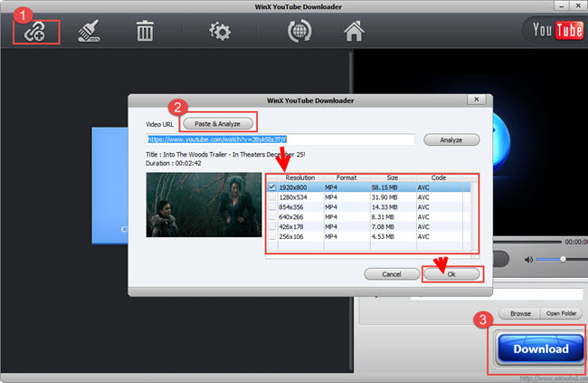Viewport: 588px width, 383px height.
Task: Click the Browse button
Action: tap(520, 313)
